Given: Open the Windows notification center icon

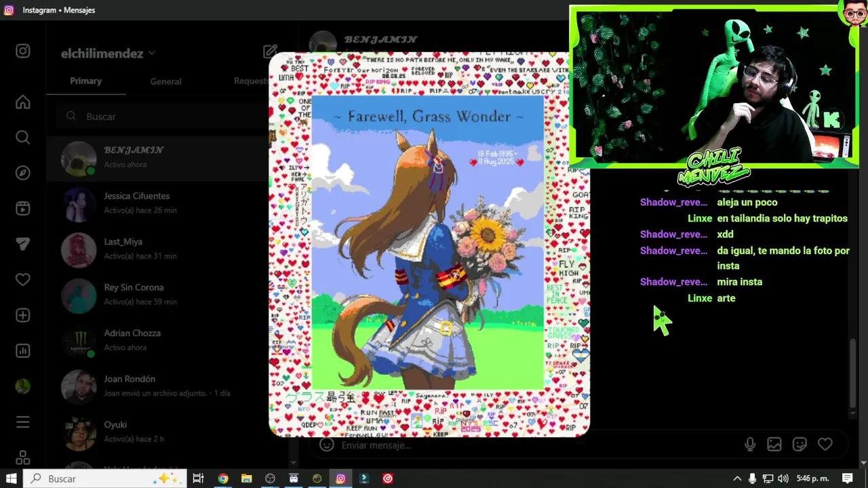Looking at the screenshot, I should point(848,479).
